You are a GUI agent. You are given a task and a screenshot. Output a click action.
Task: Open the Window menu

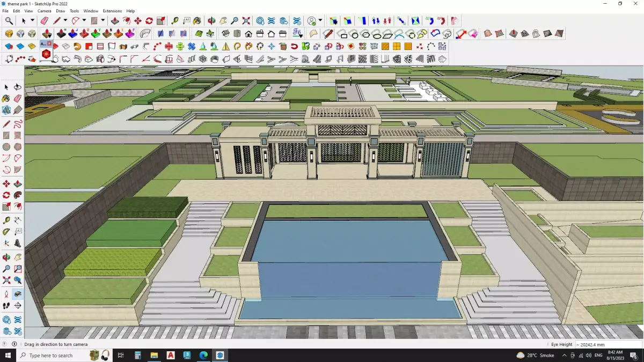pos(91,11)
